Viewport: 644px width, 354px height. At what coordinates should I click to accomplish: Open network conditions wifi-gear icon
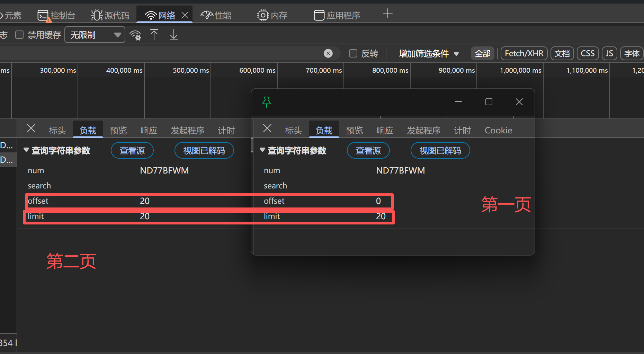tap(135, 35)
